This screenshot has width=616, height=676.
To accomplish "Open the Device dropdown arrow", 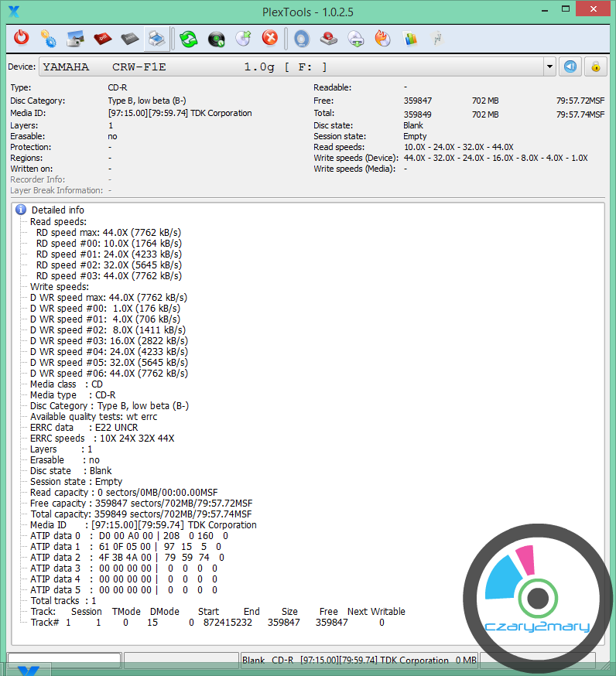I will 549,67.
